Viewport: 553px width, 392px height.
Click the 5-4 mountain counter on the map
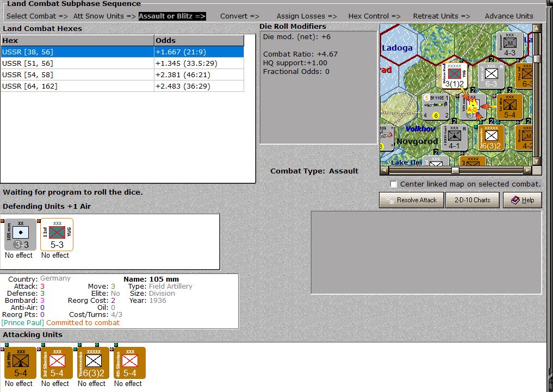(509, 107)
